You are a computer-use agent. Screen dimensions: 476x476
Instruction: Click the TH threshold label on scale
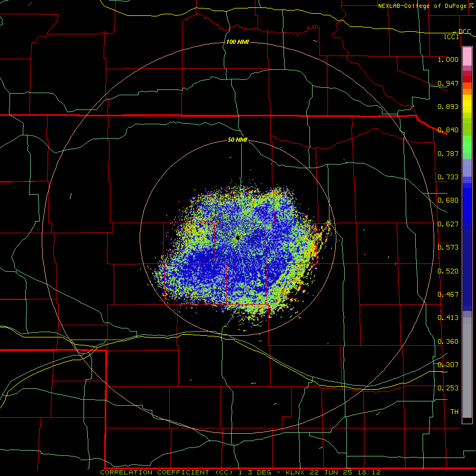tap(454, 412)
